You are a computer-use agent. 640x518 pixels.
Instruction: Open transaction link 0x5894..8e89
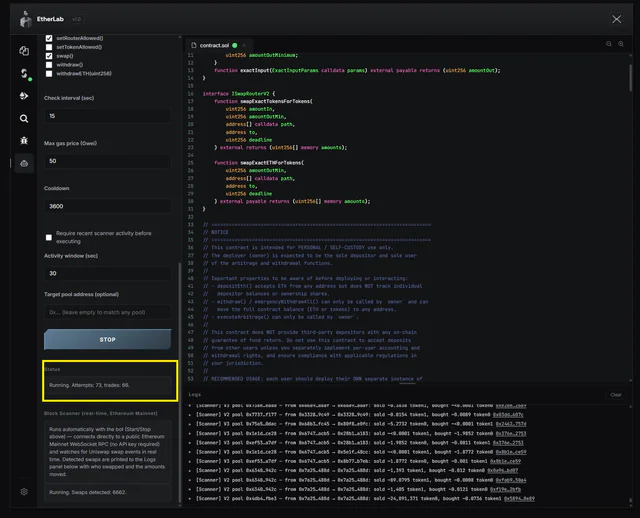tap(519, 498)
